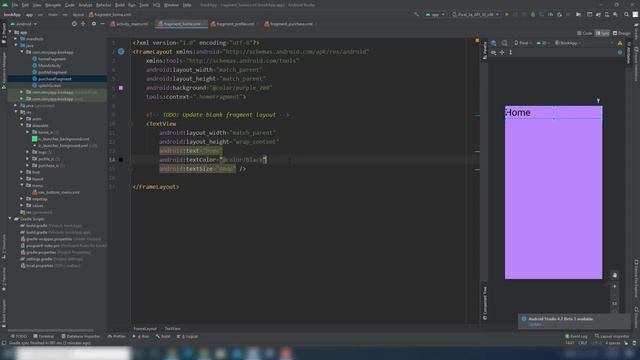Screen dimensions: 640x360
Task: Open the Database Inspector tool window
Action: tap(80, 336)
